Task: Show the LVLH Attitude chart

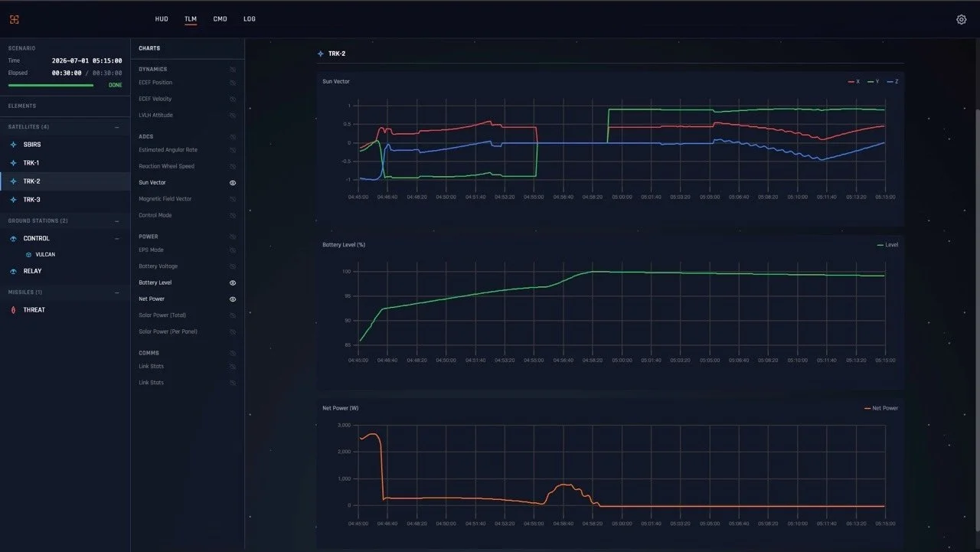Action: tap(233, 116)
